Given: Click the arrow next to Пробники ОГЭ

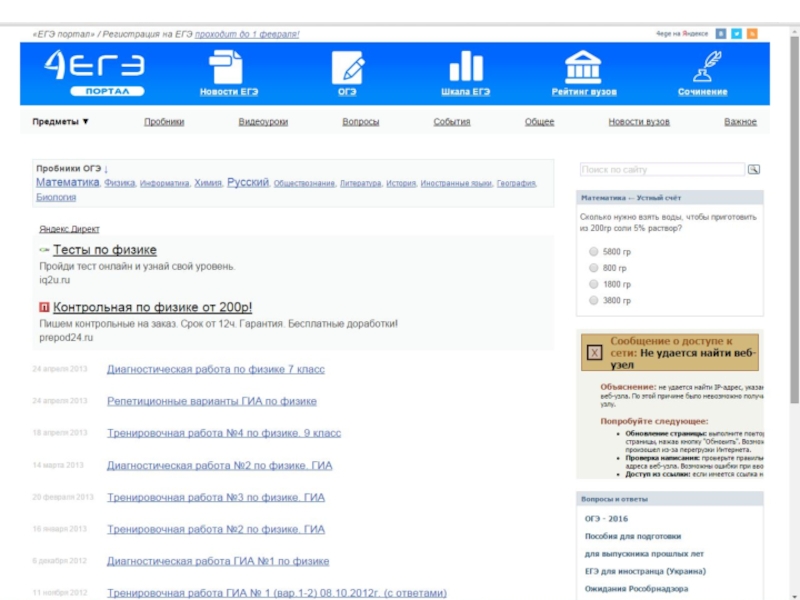Looking at the screenshot, I should (106, 168).
